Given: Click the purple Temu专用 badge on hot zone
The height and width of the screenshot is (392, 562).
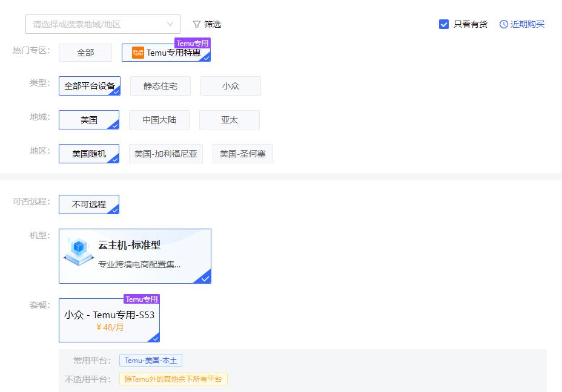Looking at the screenshot, I should point(193,43).
